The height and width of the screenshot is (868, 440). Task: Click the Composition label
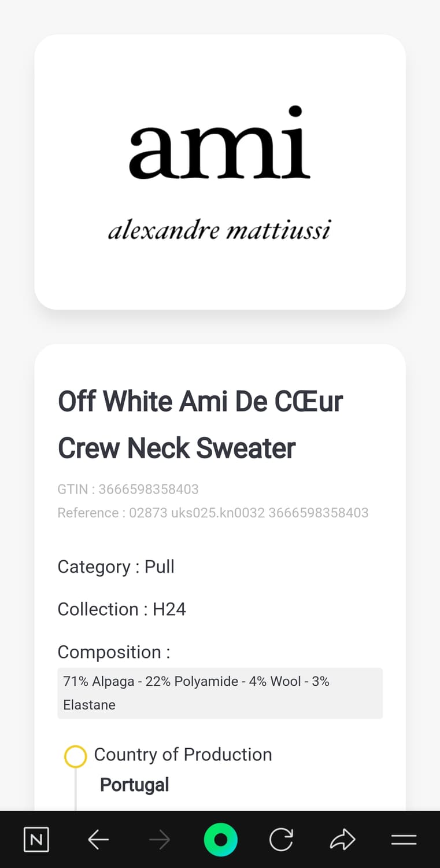pyautogui.click(x=113, y=652)
